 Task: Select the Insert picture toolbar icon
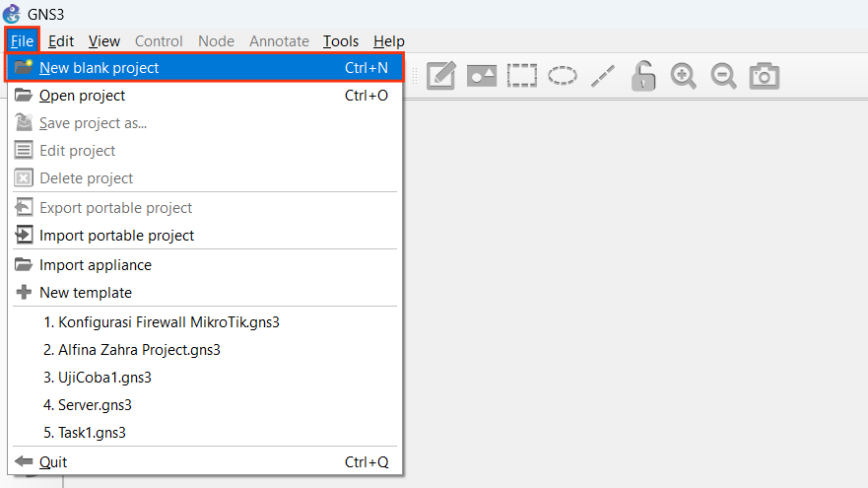[482, 76]
